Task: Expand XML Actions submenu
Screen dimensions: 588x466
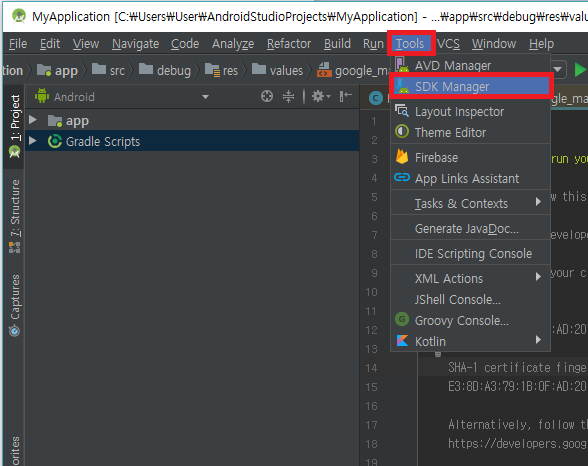Action: tap(470, 278)
